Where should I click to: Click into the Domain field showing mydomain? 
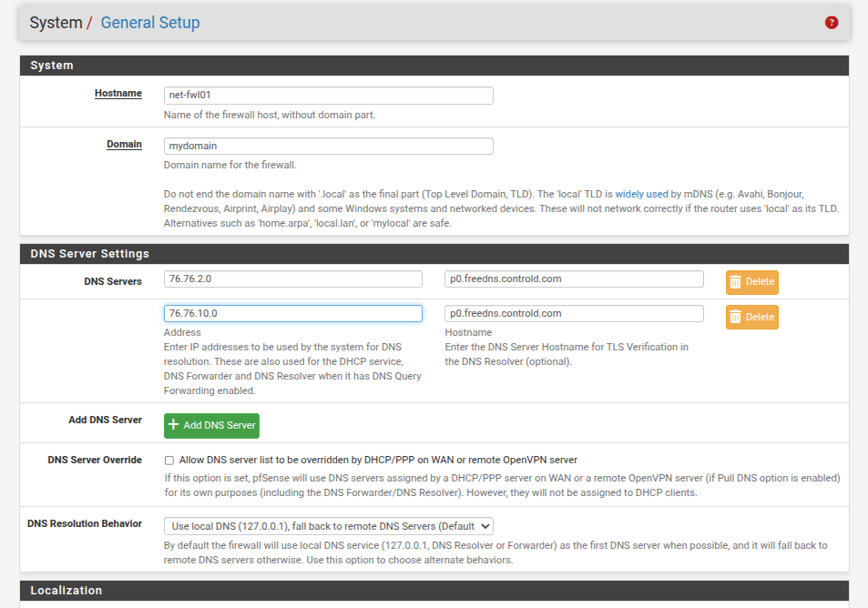coord(328,146)
